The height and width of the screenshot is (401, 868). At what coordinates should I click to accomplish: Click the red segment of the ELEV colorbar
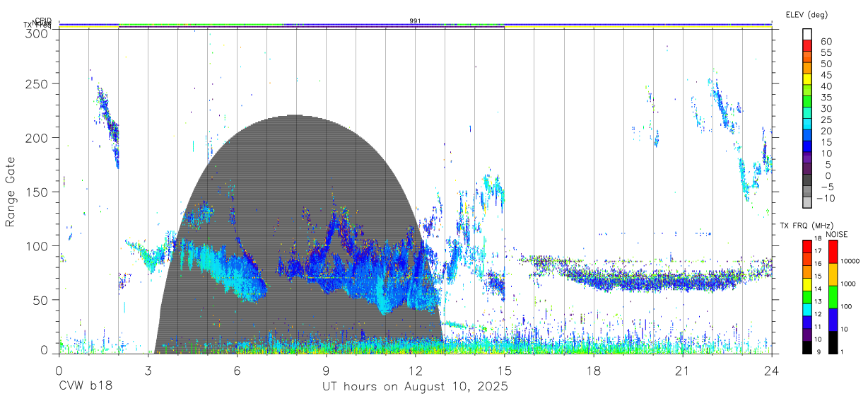click(807, 46)
